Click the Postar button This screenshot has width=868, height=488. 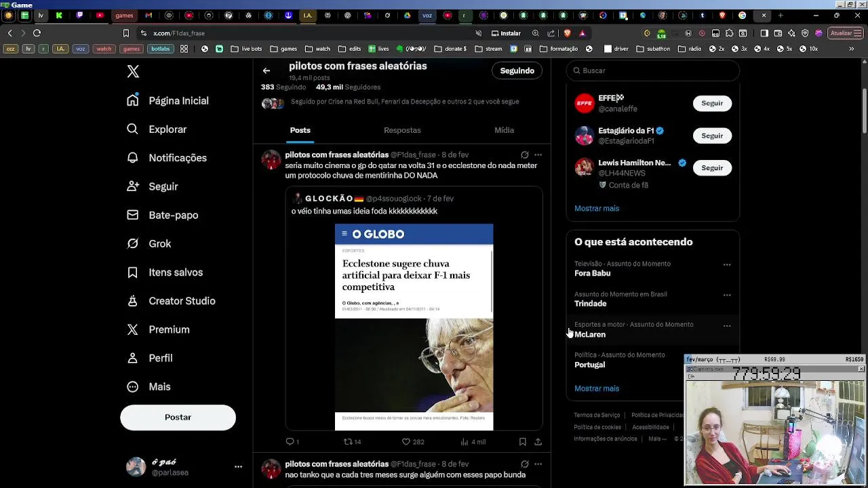[178, 417]
